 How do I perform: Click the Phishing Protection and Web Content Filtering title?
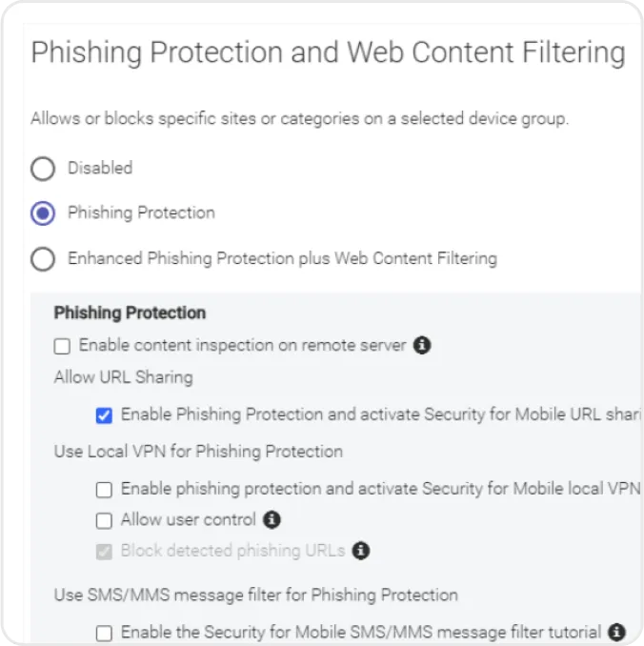(328, 52)
